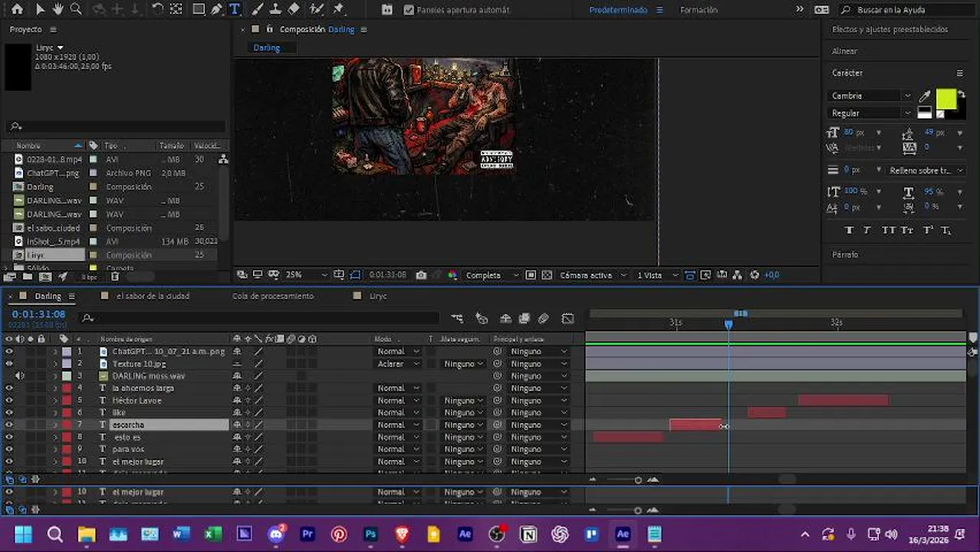Select the Puppet Pin tool
Image resolution: width=980 pixels, height=552 pixels.
coord(338,9)
